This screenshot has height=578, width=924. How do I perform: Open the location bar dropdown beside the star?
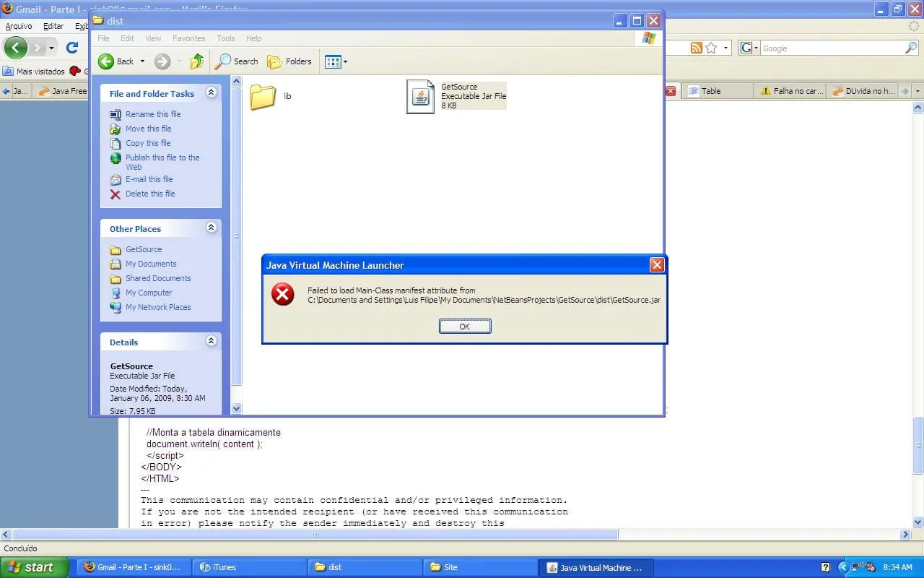(725, 48)
